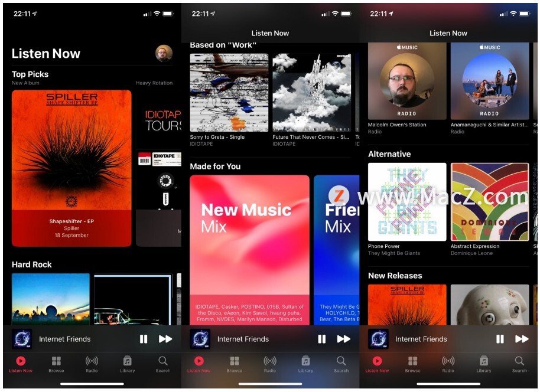The image size is (540, 392).
Task: Open Library tab in right phone
Action: pyautogui.click(x=484, y=364)
